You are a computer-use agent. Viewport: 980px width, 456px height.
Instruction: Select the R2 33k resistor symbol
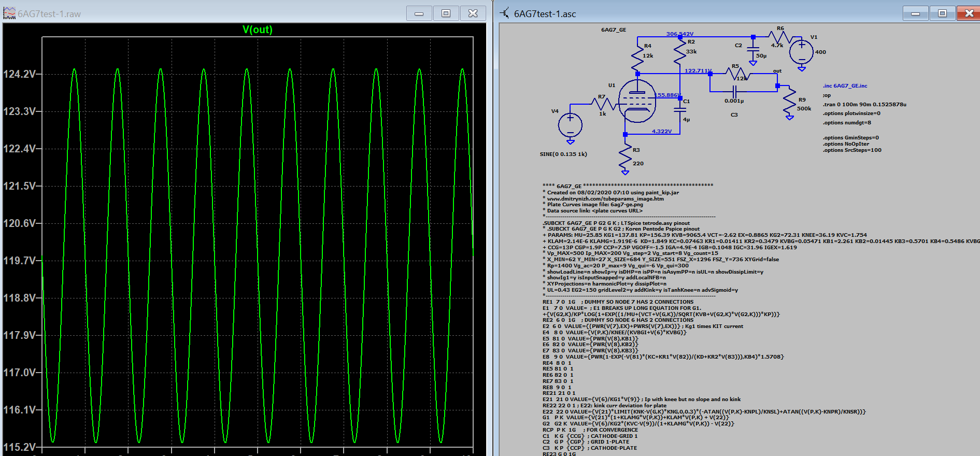(x=680, y=52)
